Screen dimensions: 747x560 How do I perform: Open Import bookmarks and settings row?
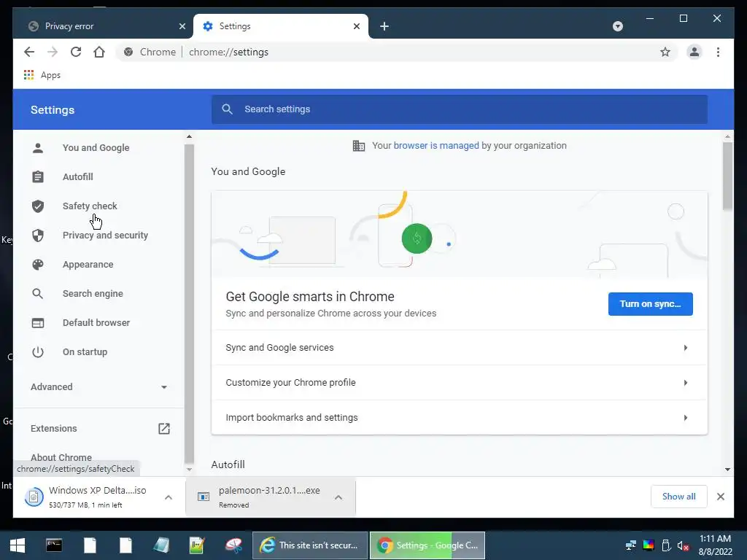point(460,417)
